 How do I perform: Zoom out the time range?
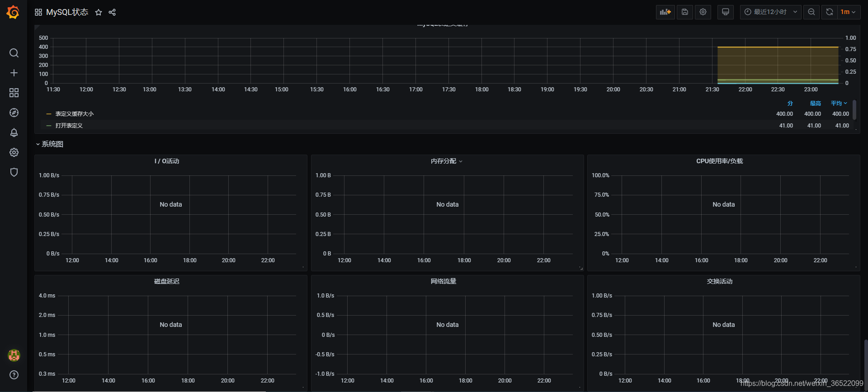tap(811, 12)
